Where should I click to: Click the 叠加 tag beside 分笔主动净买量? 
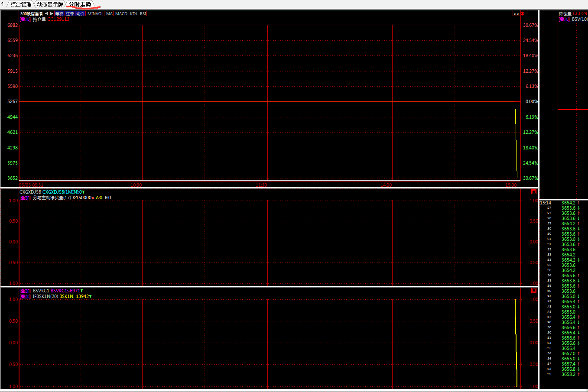pyautogui.click(x=25, y=198)
